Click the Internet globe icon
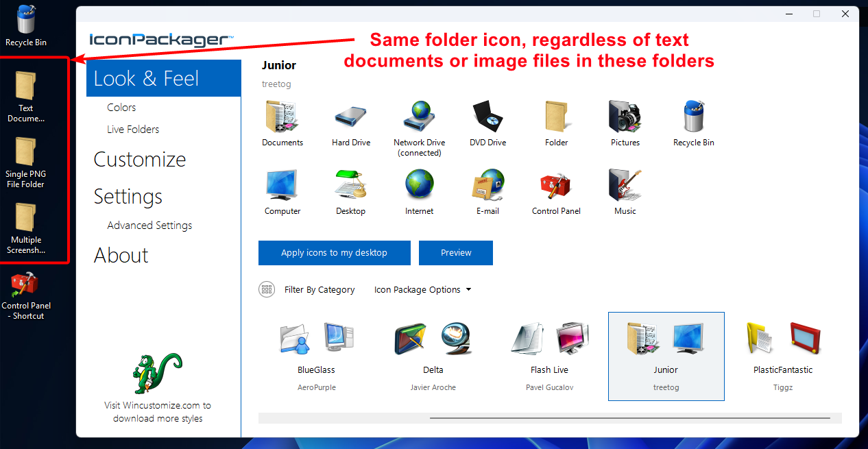The height and width of the screenshot is (449, 868). (x=419, y=186)
